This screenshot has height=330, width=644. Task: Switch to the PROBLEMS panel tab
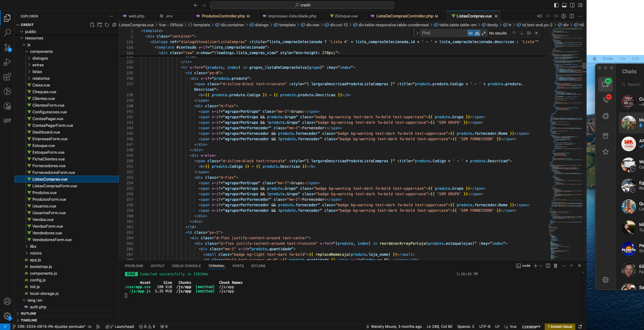coord(134,266)
